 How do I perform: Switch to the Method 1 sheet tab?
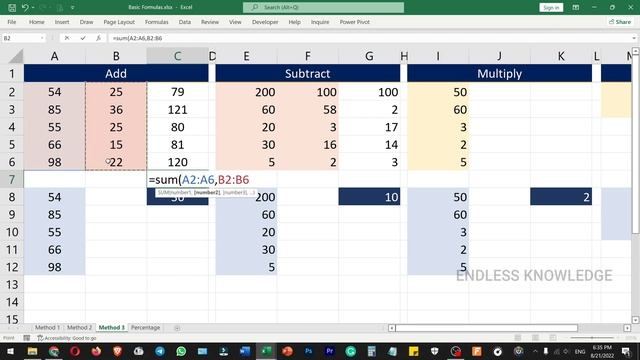47,327
